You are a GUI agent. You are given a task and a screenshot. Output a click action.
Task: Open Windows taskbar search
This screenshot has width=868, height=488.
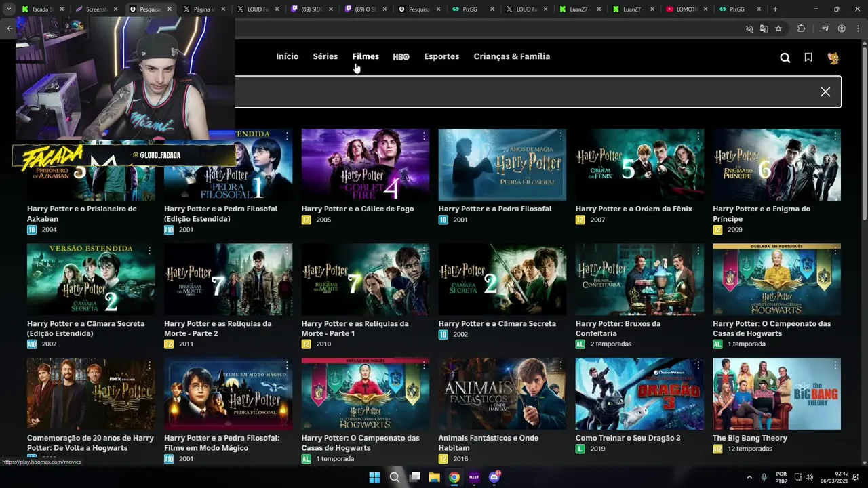394,477
